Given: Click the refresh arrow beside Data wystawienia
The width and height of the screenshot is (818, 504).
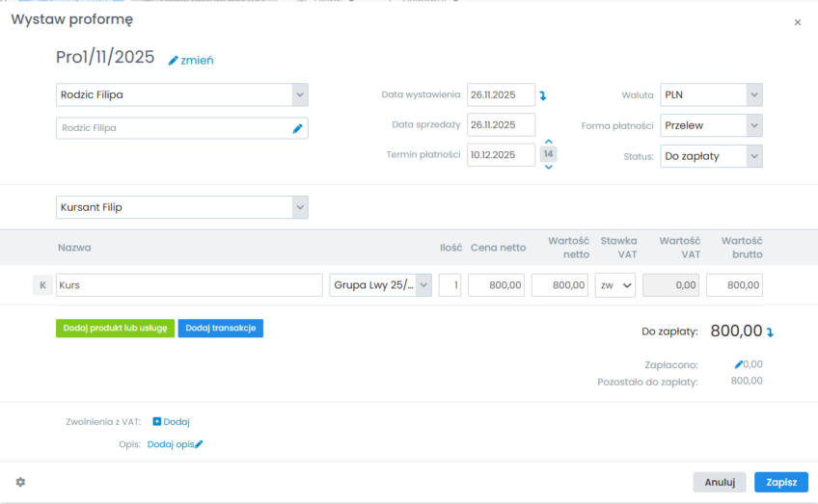Looking at the screenshot, I should pyautogui.click(x=542, y=95).
